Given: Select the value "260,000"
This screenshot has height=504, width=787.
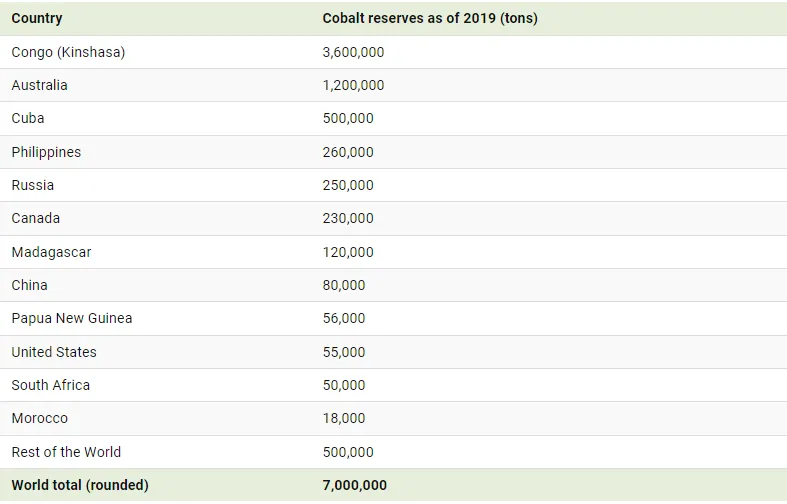Looking at the screenshot, I should click(x=348, y=152).
